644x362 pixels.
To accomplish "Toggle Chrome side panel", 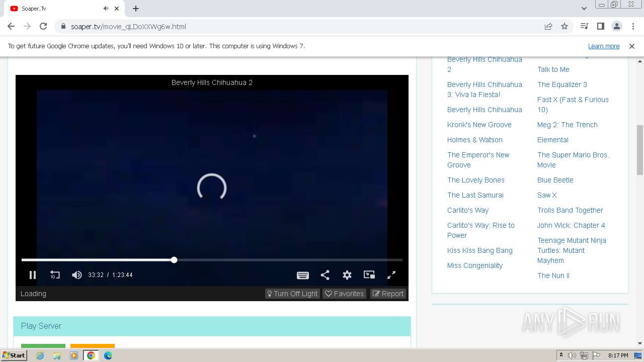I will [x=600, y=26].
